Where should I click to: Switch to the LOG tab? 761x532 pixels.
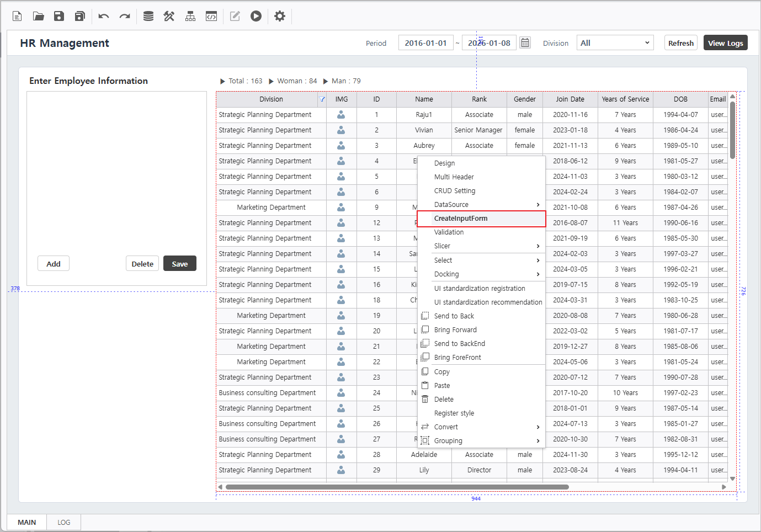[64, 522]
